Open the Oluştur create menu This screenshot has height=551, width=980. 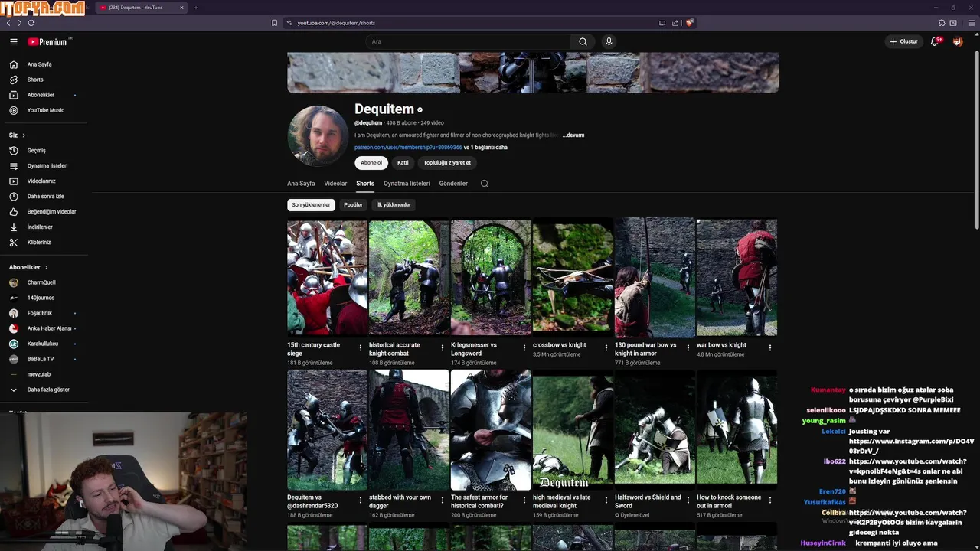[x=903, y=42]
